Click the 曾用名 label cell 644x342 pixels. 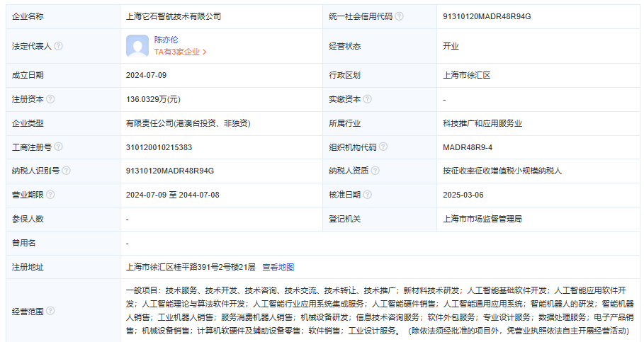(63, 243)
